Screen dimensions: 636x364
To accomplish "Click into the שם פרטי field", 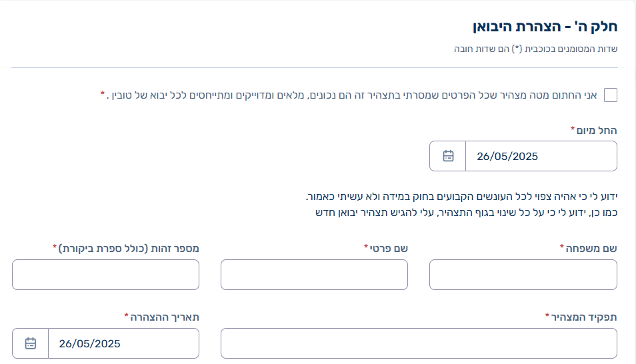I will pyautogui.click(x=315, y=275).
